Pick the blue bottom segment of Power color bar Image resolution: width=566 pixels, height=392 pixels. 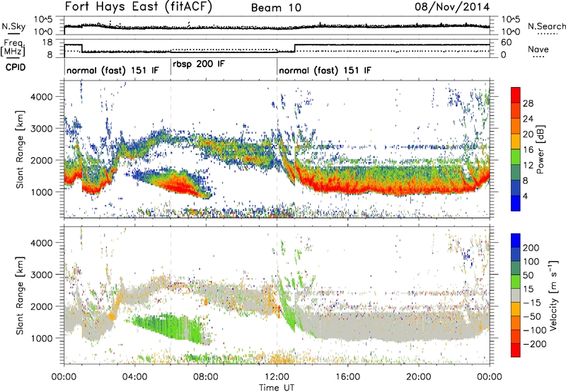click(x=516, y=203)
